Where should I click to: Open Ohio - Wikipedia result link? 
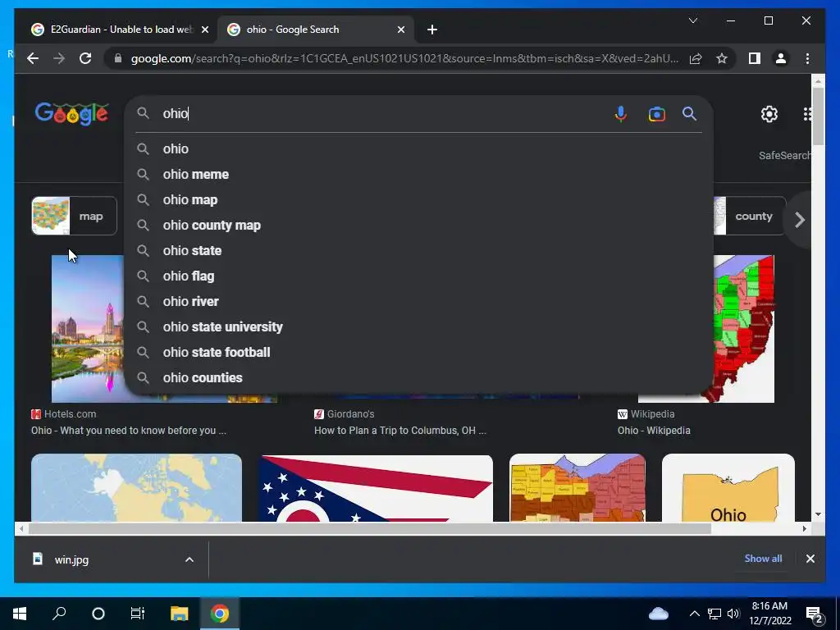coord(654,430)
